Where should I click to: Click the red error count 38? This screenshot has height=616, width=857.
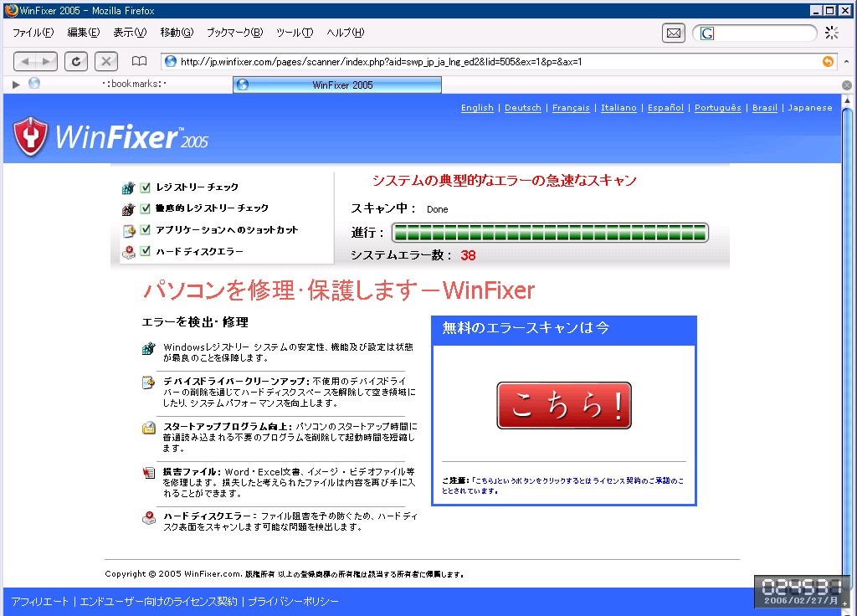pos(468,255)
